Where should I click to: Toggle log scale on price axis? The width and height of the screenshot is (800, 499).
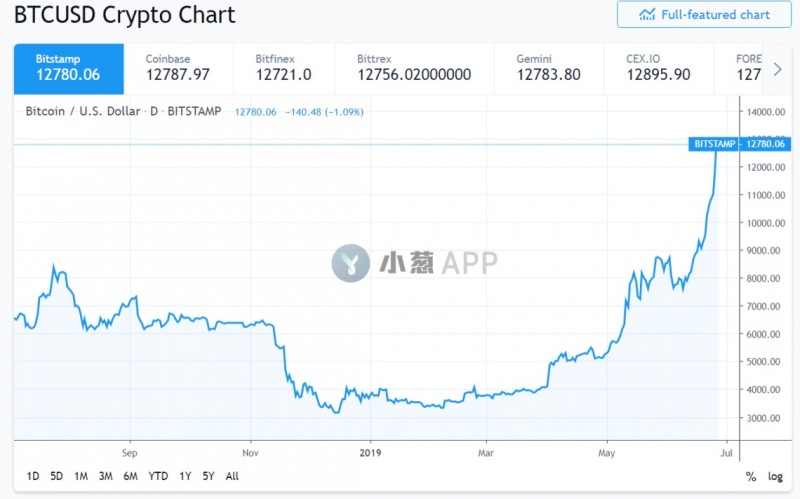(x=775, y=477)
